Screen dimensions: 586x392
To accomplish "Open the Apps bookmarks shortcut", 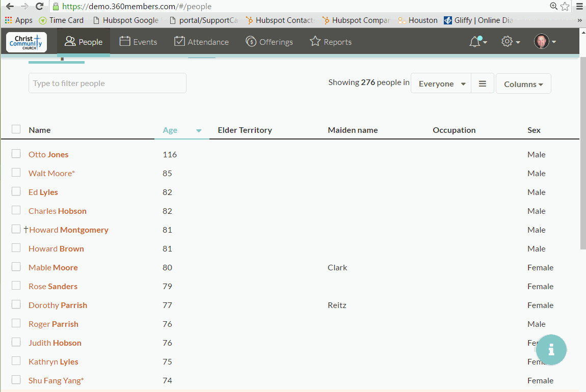I will (x=19, y=20).
